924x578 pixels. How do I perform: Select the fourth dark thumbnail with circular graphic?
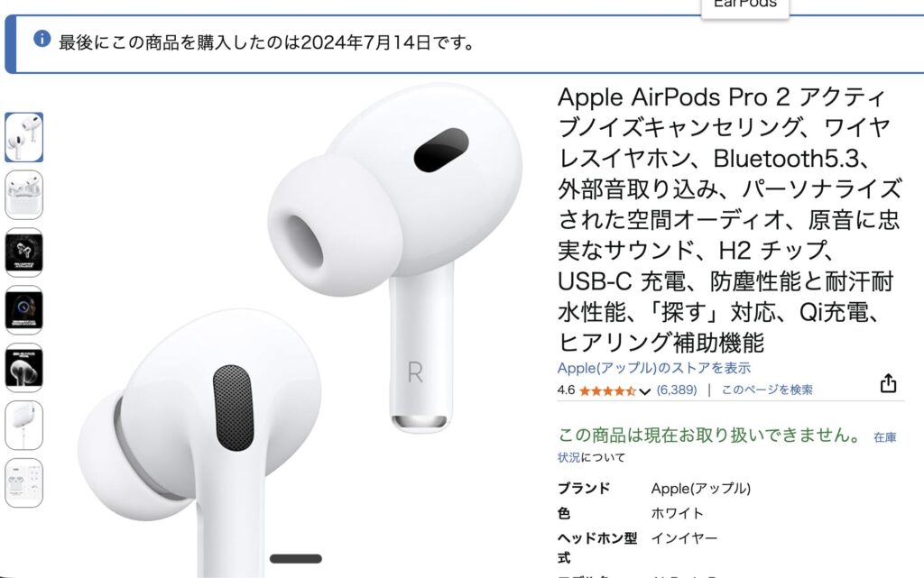pyautogui.click(x=24, y=310)
